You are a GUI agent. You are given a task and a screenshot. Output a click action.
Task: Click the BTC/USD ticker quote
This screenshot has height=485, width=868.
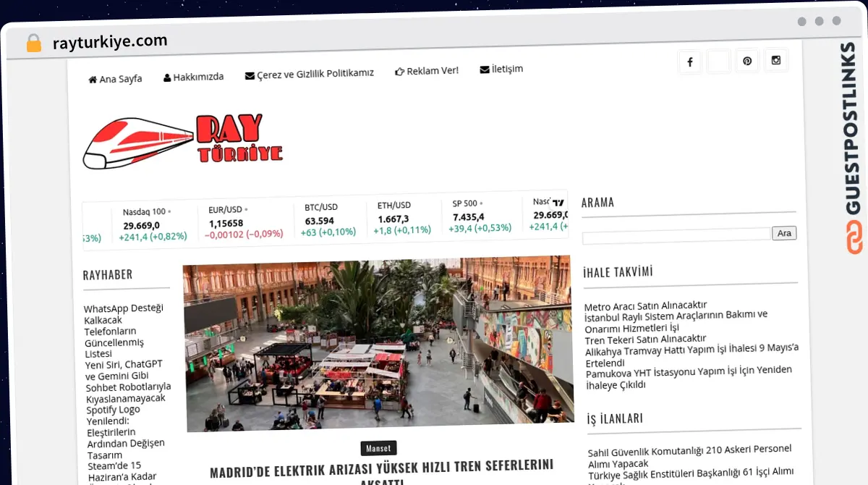[x=330, y=219]
